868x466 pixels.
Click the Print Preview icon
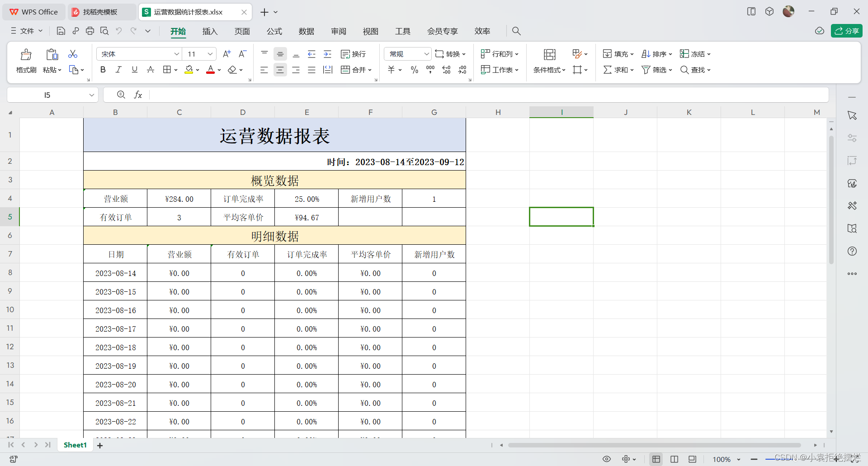pos(104,31)
